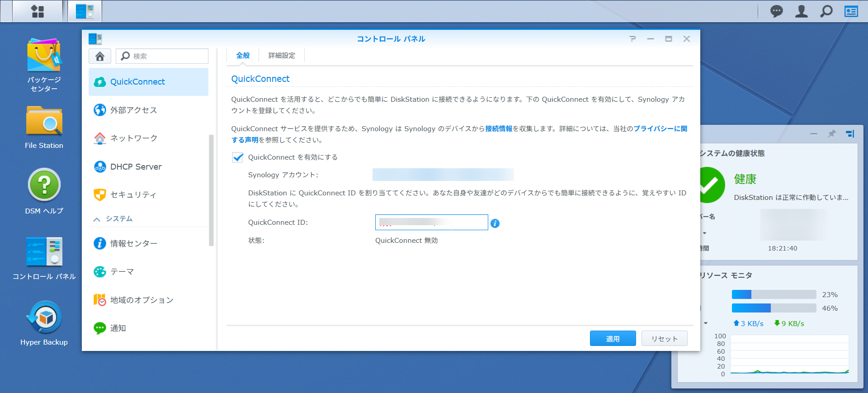Click the 46% usage bar
This screenshot has width=868, height=393.
click(x=774, y=308)
